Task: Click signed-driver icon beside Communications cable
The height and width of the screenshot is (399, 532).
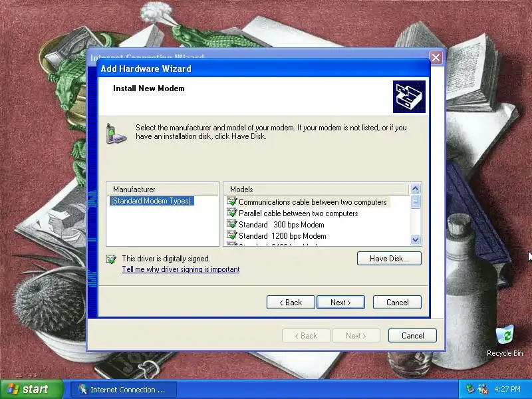Action: pyautogui.click(x=231, y=201)
